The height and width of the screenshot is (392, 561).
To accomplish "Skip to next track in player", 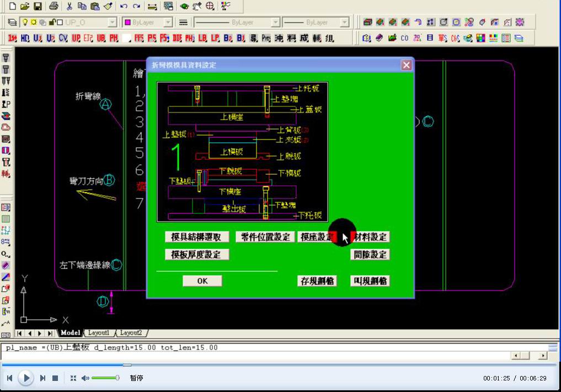I will (x=42, y=378).
